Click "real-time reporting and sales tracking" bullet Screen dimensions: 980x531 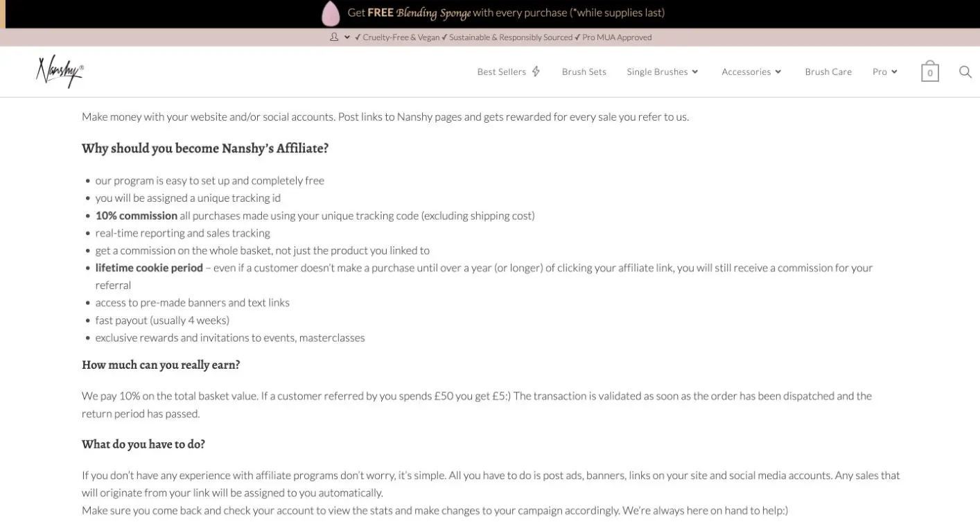[183, 233]
